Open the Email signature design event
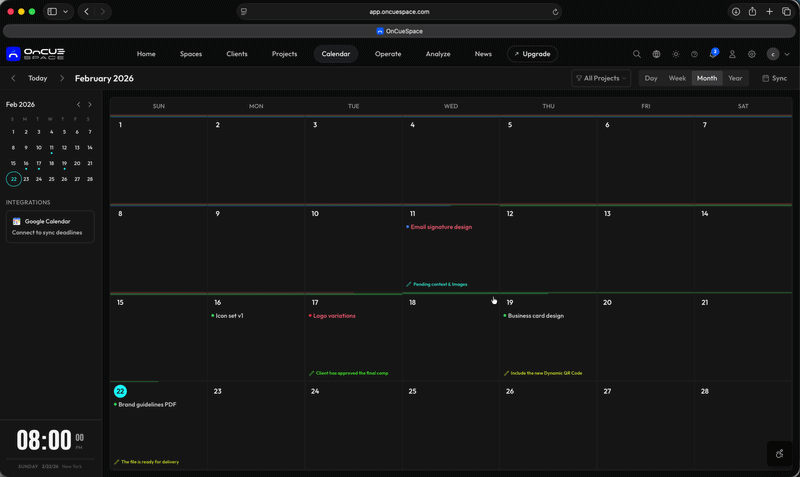Image resolution: width=800 pixels, height=477 pixels. coord(441,227)
